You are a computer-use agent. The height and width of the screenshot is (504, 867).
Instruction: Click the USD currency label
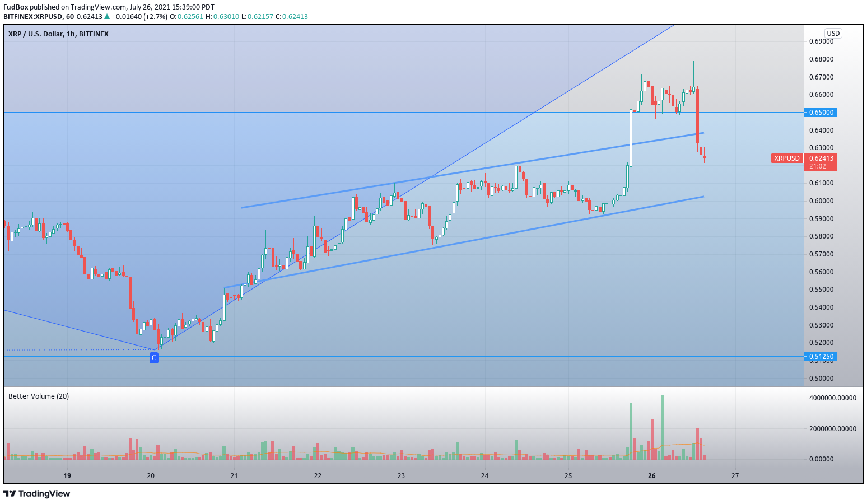tap(833, 34)
